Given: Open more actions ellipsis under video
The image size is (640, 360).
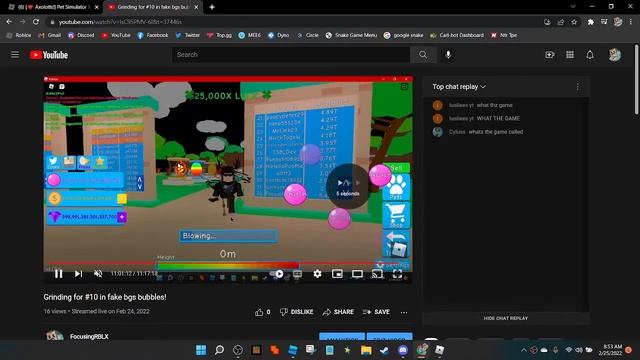Looking at the screenshot, I should [x=404, y=312].
